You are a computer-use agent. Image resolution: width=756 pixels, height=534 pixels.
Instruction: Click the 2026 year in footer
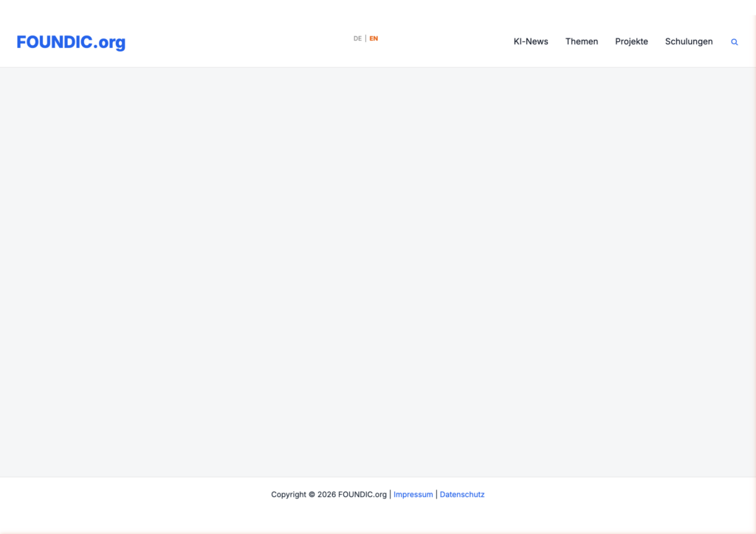326,495
